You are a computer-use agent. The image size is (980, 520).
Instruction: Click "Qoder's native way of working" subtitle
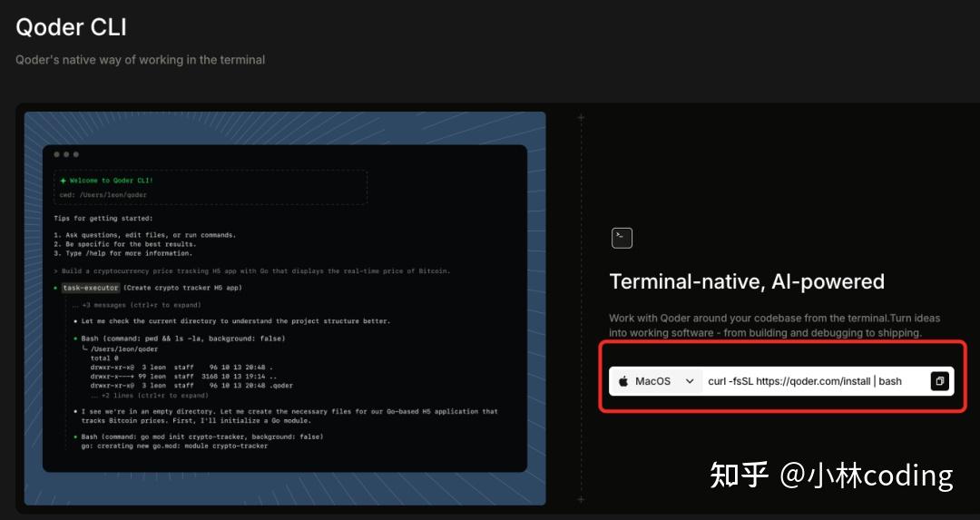140,60
